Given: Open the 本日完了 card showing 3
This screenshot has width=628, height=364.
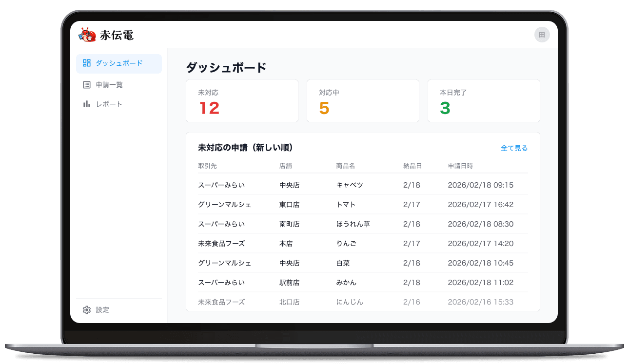Looking at the screenshot, I should point(484,100).
